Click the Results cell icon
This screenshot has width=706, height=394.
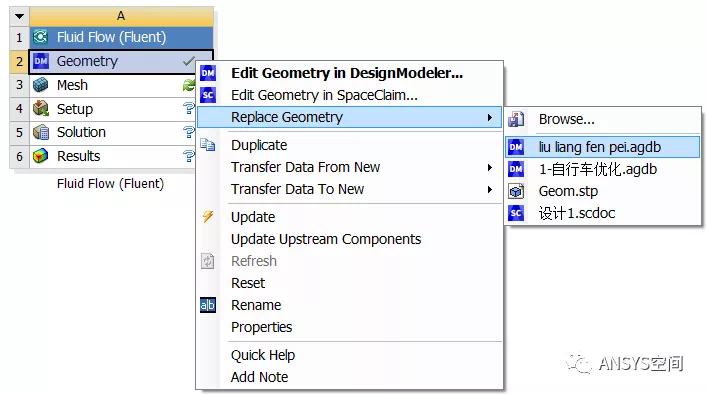tap(41, 156)
